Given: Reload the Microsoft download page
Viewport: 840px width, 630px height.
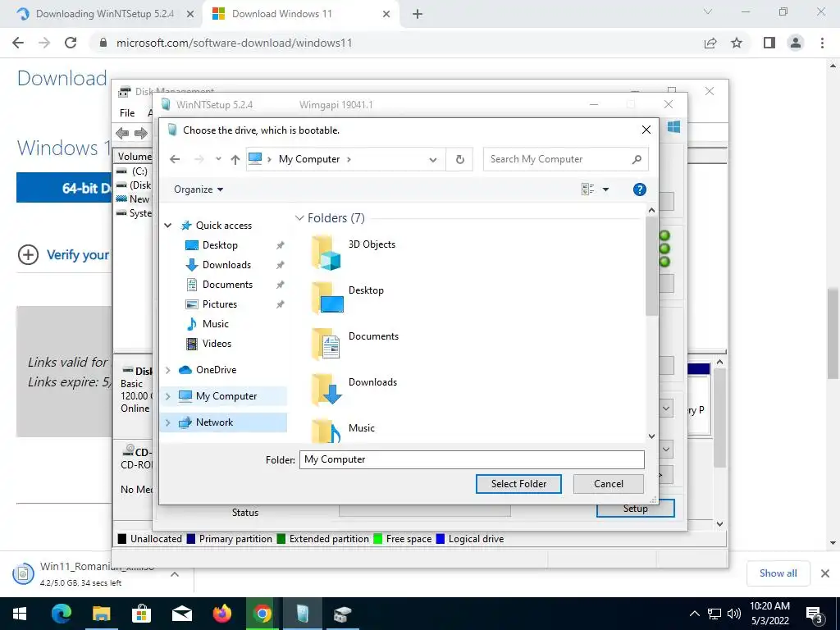Looking at the screenshot, I should tap(71, 43).
